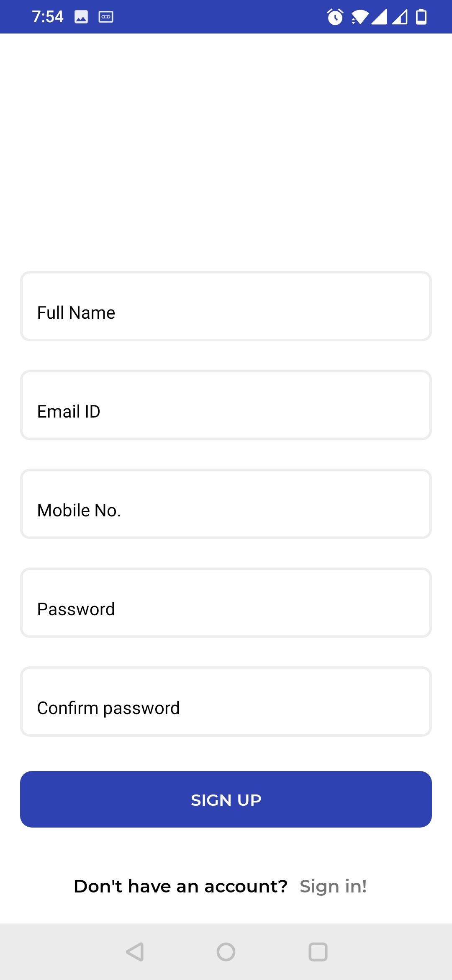Tap the cassette-shaped notification icon
452x980 pixels.
tap(106, 17)
